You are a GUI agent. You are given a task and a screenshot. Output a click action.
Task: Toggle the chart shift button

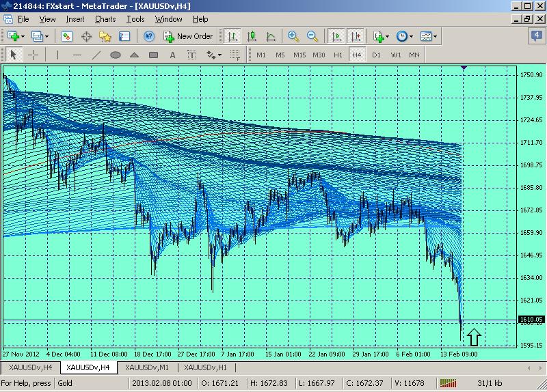pos(355,36)
